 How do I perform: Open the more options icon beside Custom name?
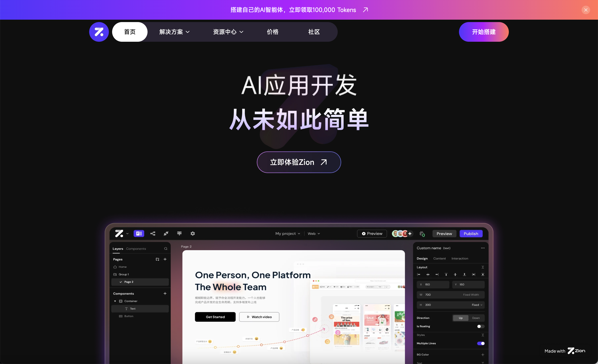coord(483,248)
